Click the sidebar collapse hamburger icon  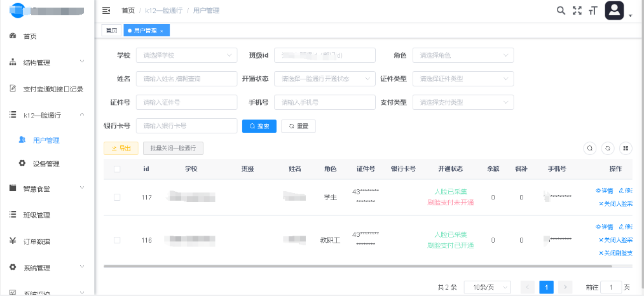(106, 11)
